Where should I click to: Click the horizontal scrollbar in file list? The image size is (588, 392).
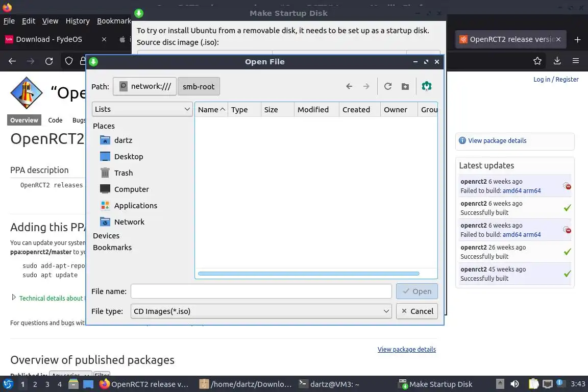tap(309, 274)
